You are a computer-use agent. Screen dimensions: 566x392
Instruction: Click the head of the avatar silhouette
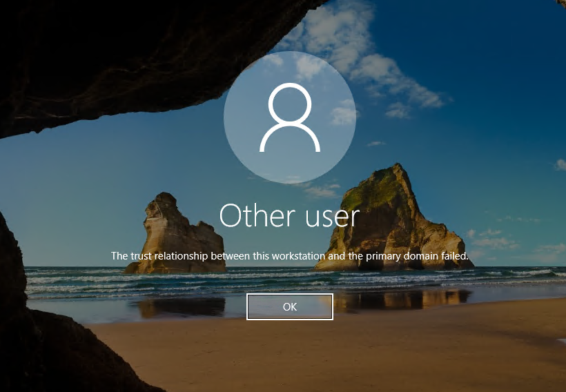(290, 104)
